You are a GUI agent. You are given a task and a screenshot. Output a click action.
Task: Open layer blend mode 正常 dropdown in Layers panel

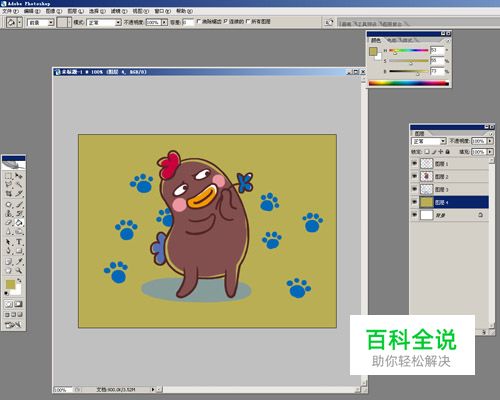pos(443,141)
